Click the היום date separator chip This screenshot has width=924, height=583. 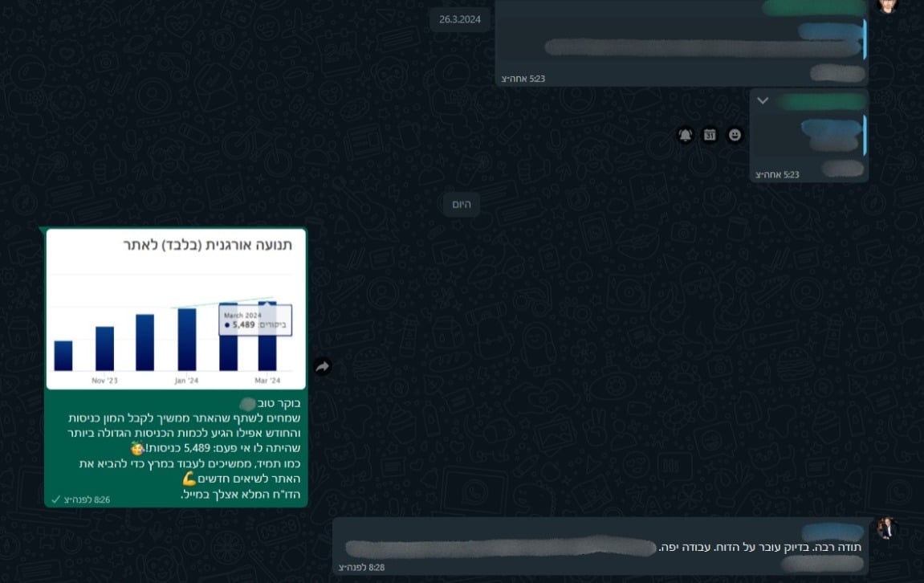tap(462, 204)
